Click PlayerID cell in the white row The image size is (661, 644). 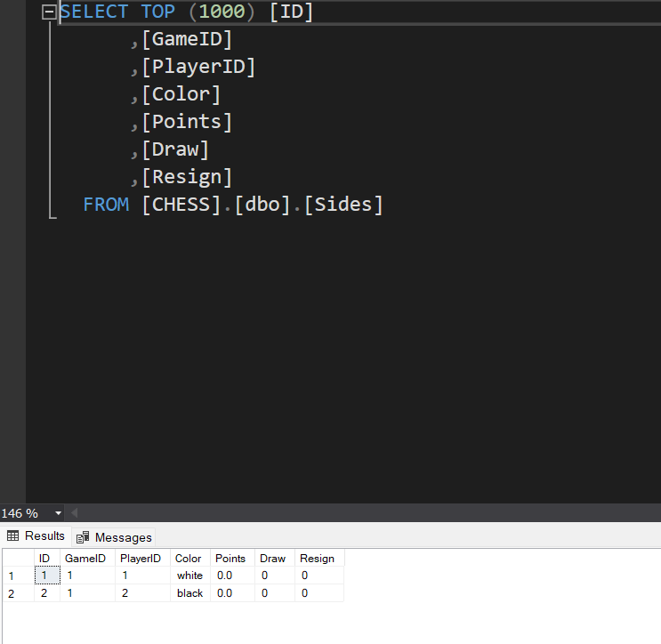(142, 576)
